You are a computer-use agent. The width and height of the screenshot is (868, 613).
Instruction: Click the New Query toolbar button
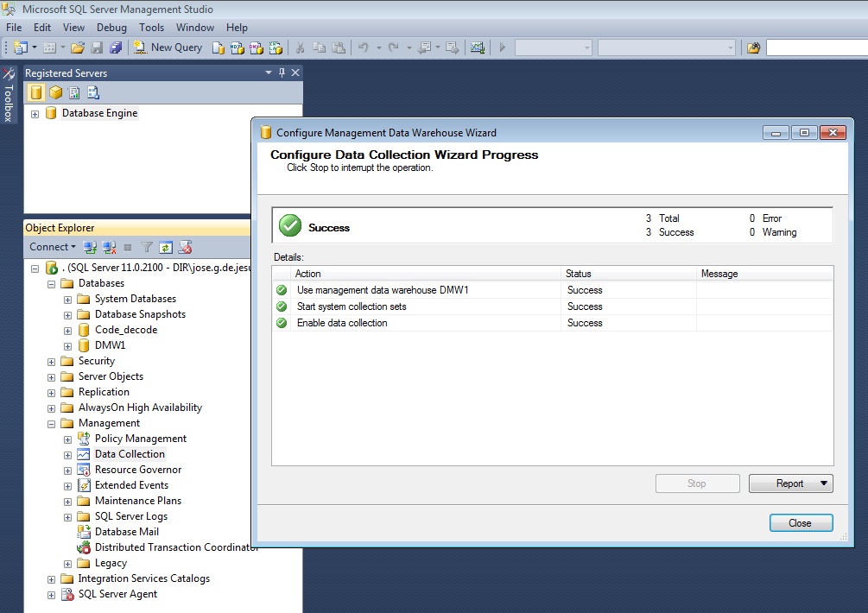[x=168, y=47]
